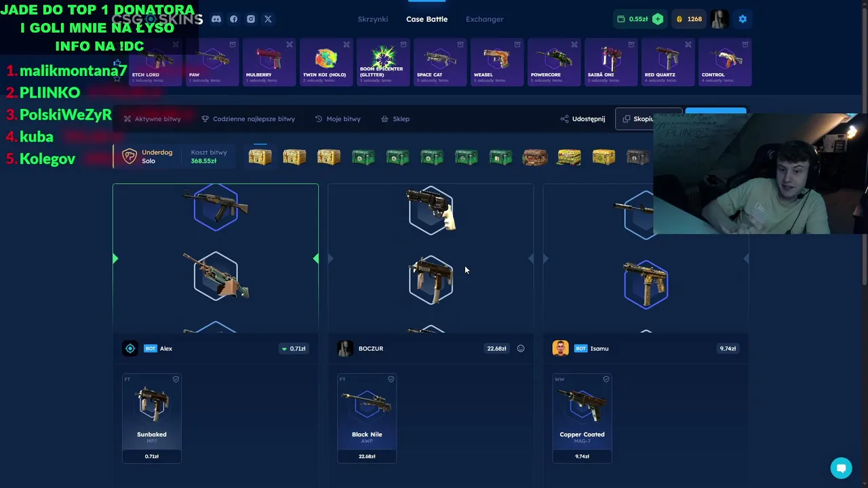Click the green plus to add balance
The image size is (868, 488).
(658, 19)
